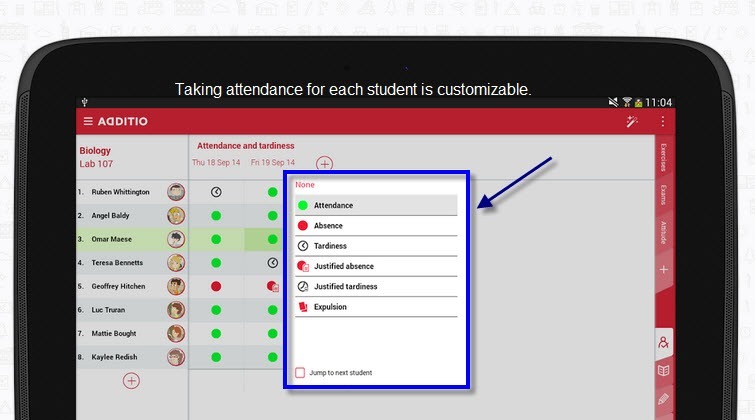Click the Lab 107 label
Image resolution: width=755 pixels, height=420 pixels.
click(96, 164)
